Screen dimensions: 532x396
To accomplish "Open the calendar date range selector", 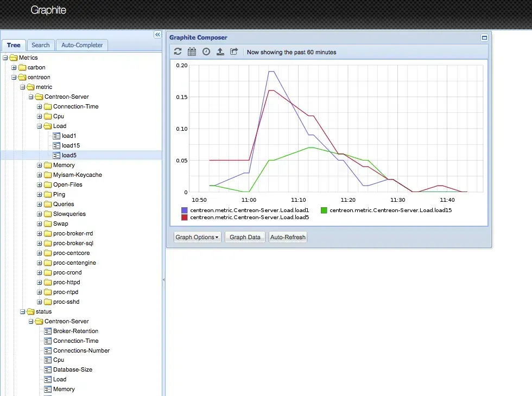I will [192, 52].
